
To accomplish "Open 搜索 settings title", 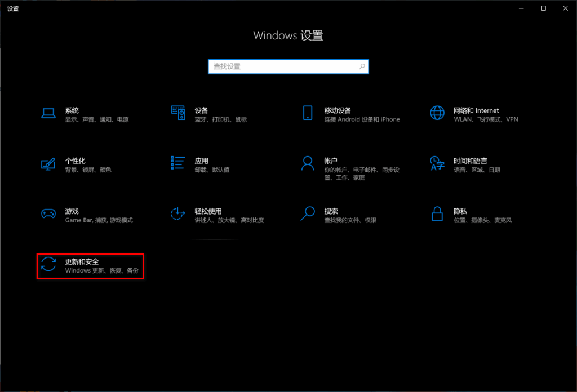I will pyautogui.click(x=331, y=211).
